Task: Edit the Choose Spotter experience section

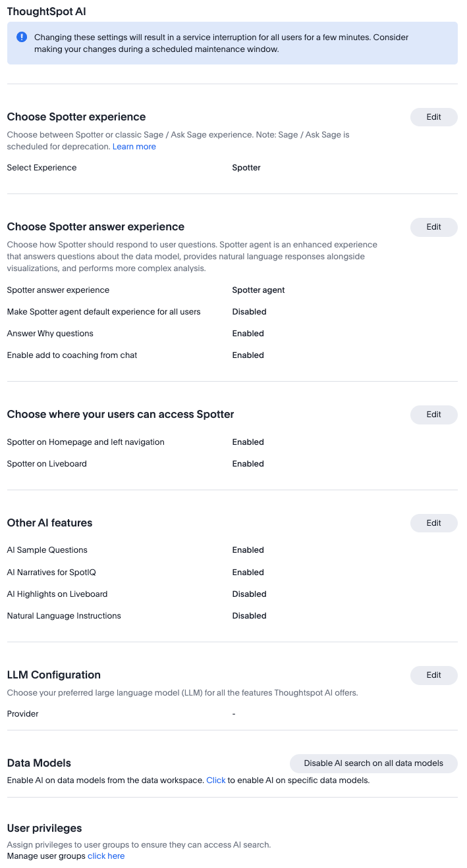Action: (433, 116)
